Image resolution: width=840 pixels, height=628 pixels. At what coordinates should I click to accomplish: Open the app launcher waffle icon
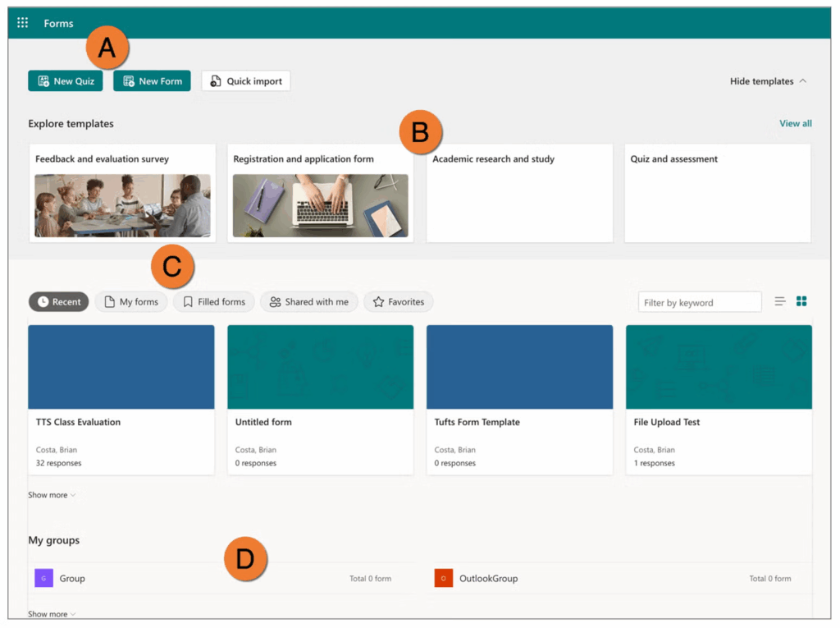pyautogui.click(x=22, y=23)
